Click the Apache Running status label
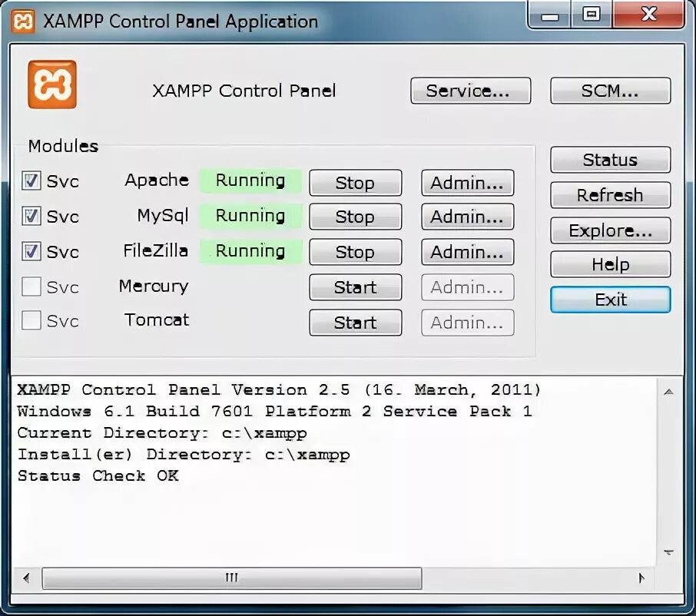 click(250, 180)
